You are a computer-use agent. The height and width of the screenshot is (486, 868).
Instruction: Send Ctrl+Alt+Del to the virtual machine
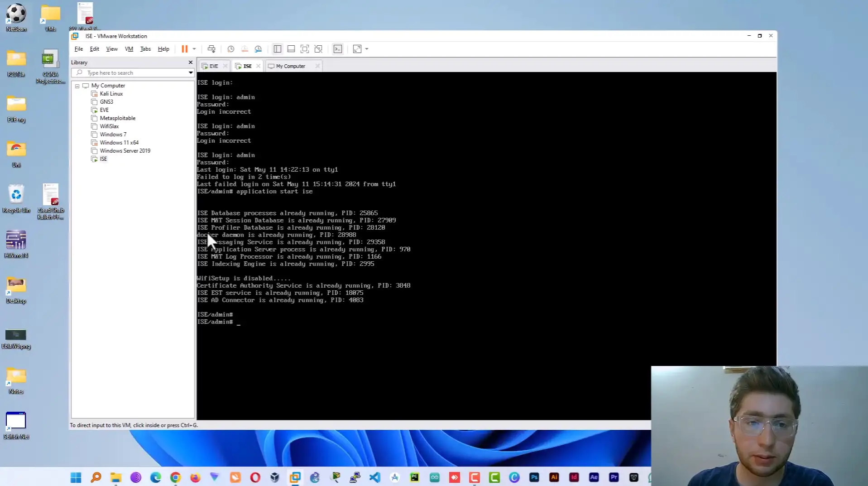click(211, 49)
